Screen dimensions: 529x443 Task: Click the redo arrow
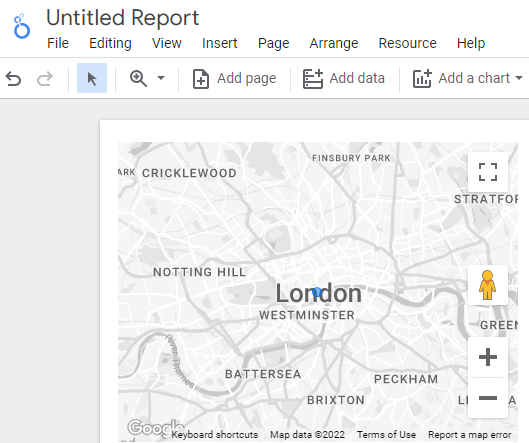[45, 79]
